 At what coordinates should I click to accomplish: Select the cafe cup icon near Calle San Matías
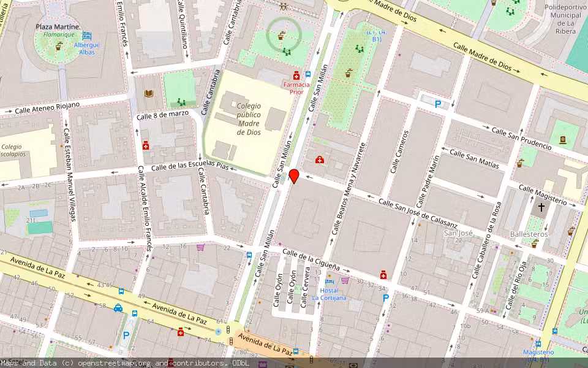(521, 163)
